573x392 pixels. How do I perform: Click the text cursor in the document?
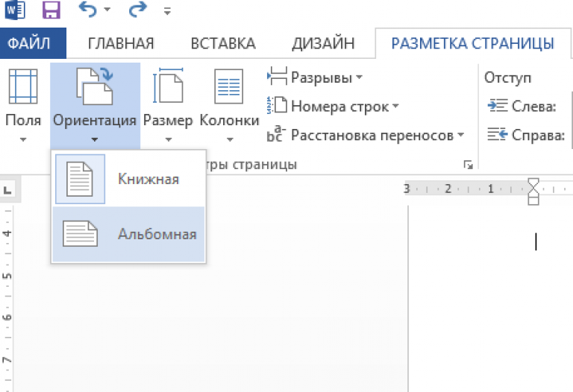pyautogui.click(x=536, y=241)
